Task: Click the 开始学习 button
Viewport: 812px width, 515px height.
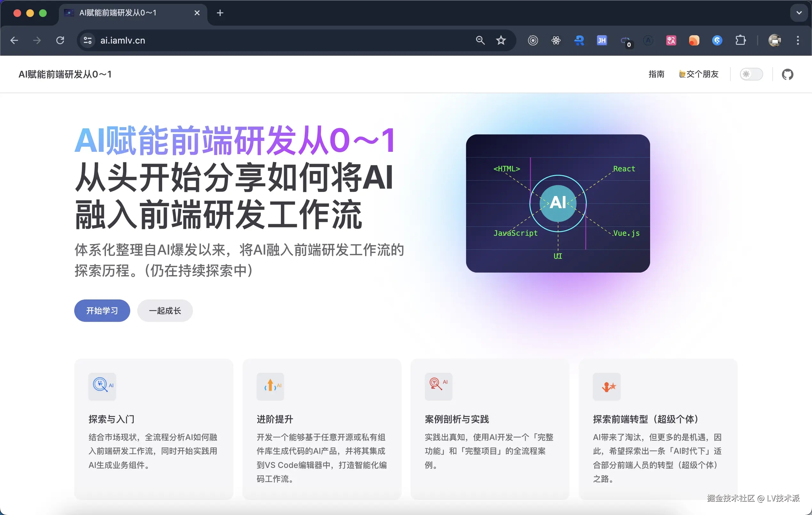Action: (x=102, y=310)
